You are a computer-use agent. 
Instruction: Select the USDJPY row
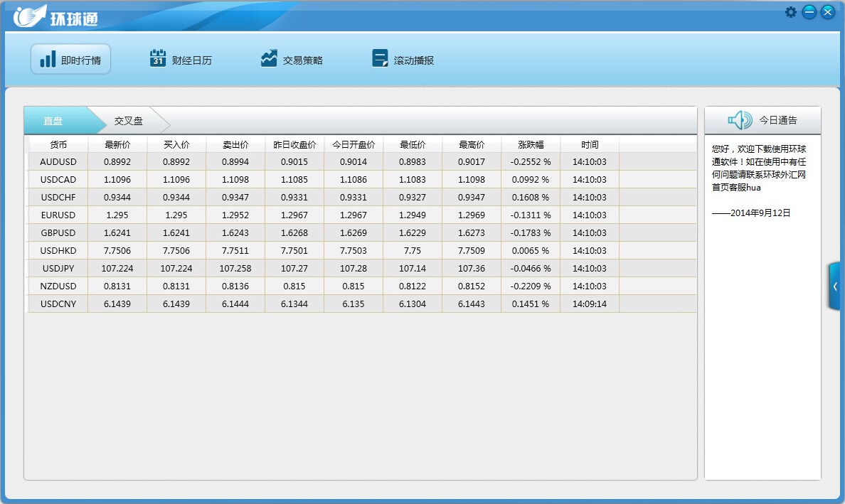click(362, 268)
